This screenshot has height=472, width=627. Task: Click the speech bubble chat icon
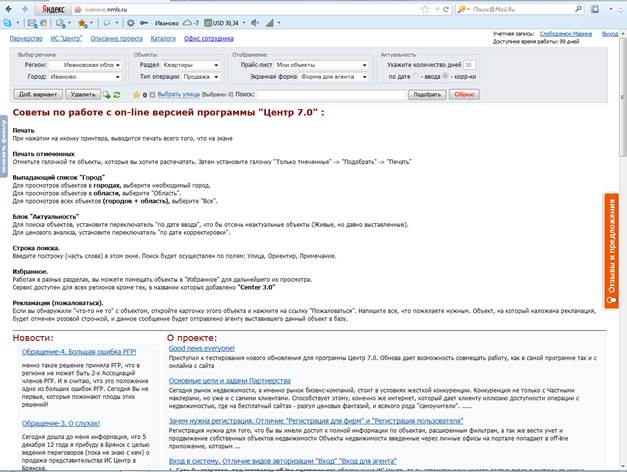(107, 23)
